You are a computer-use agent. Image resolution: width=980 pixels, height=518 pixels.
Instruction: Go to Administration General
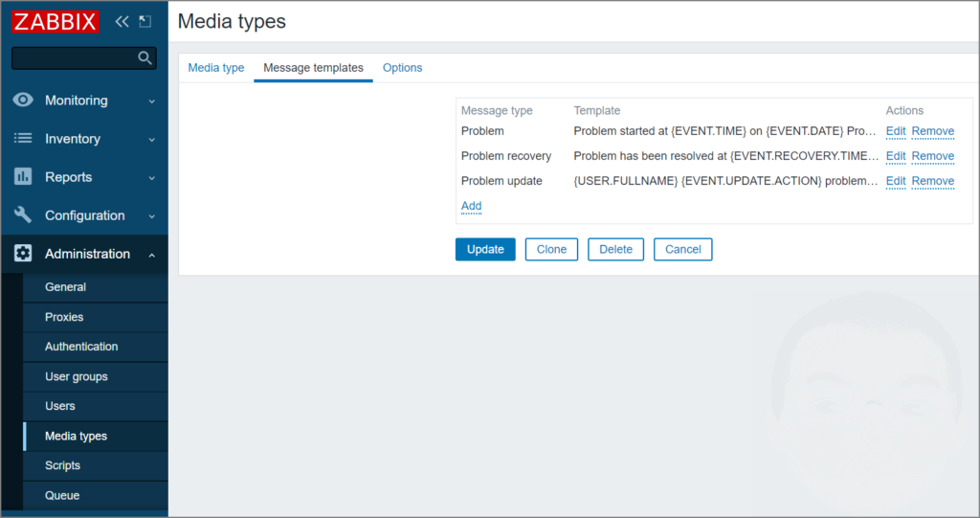point(66,287)
